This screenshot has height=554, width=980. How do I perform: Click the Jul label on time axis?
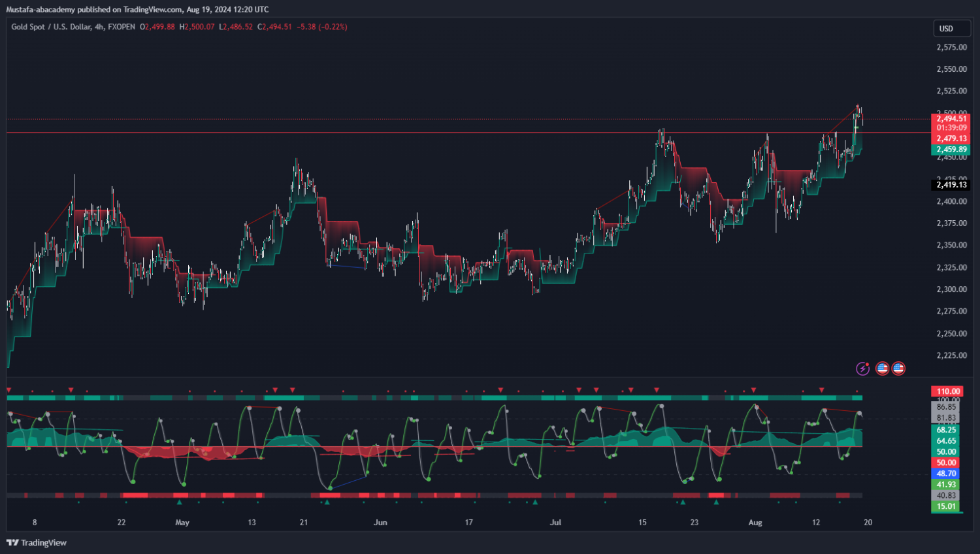(x=555, y=523)
